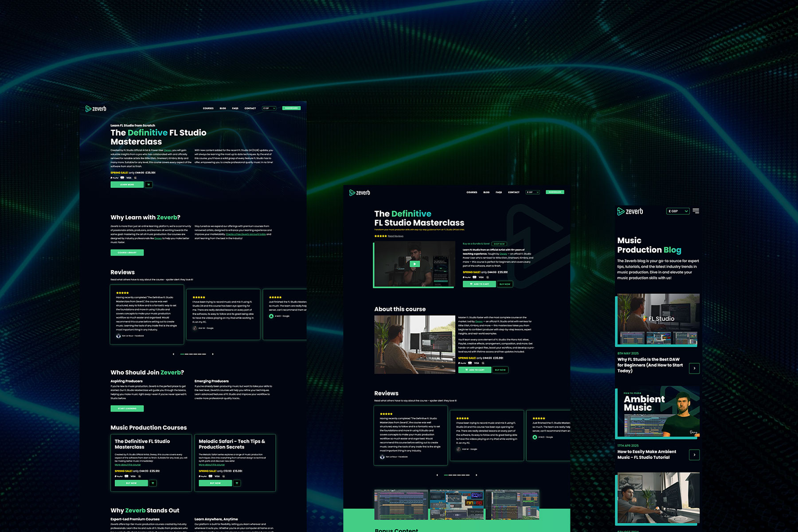Click the zeverb logo on the mobile blog mockup
798x532 pixels.
tap(630, 211)
